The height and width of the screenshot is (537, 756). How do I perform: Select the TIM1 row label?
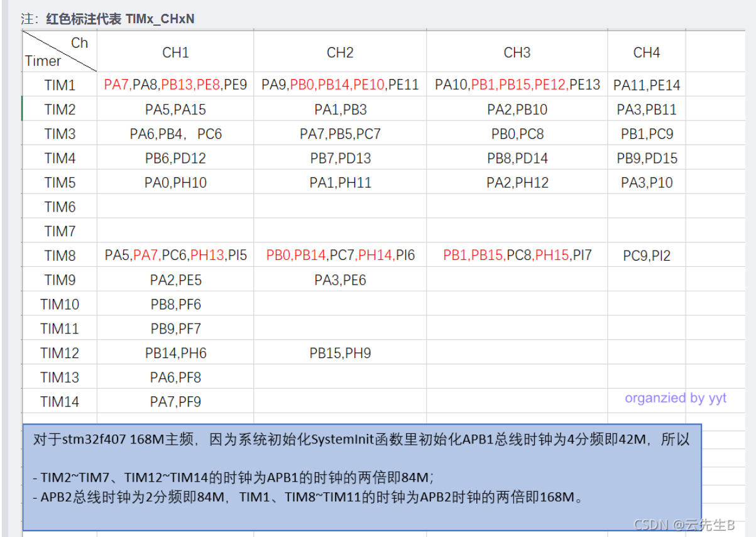pyautogui.click(x=60, y=85)
